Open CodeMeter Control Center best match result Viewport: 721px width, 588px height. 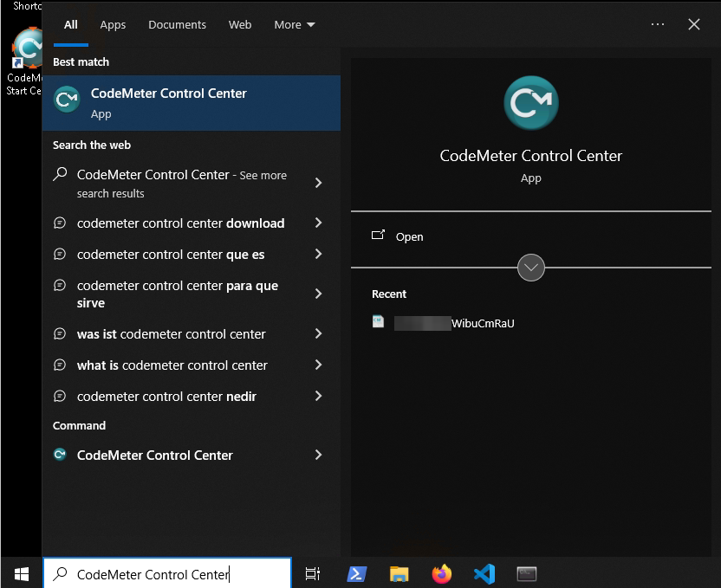point(192,103)
